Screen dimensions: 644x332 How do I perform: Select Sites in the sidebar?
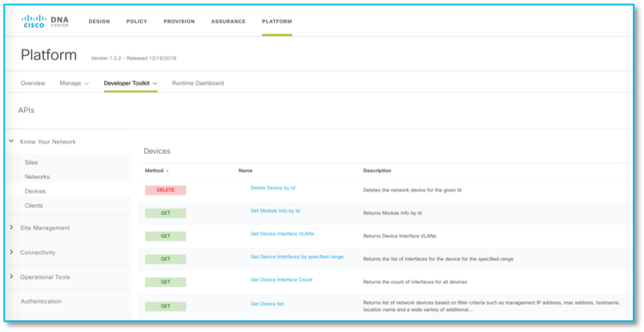(x=31, y=163)
